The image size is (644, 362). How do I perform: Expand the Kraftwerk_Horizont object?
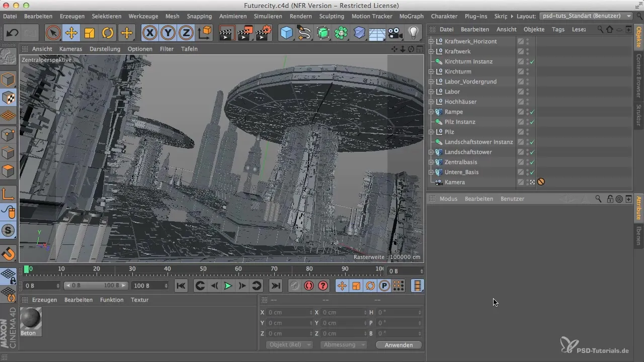pyautogui.click(x=431, y=41)
